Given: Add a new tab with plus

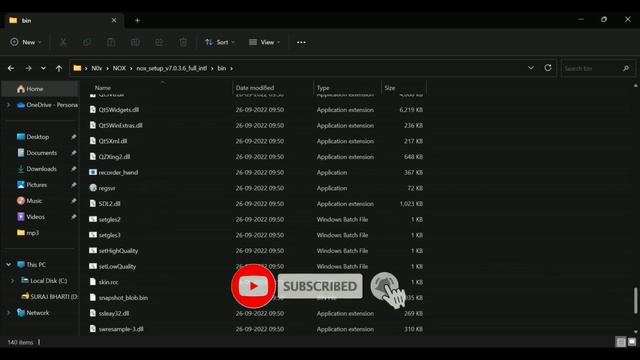Looking at the screenshot, I should (x=137, y=20).
